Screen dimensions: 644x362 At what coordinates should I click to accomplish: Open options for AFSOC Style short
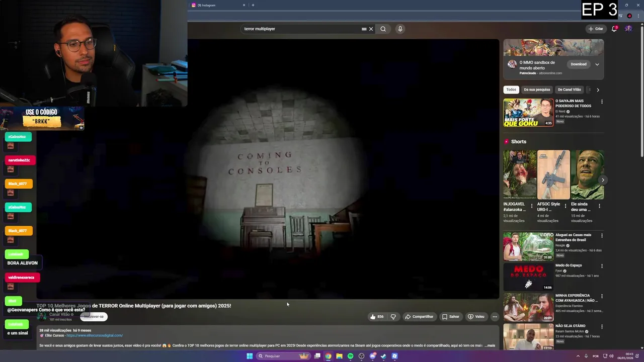pos(566,206)
